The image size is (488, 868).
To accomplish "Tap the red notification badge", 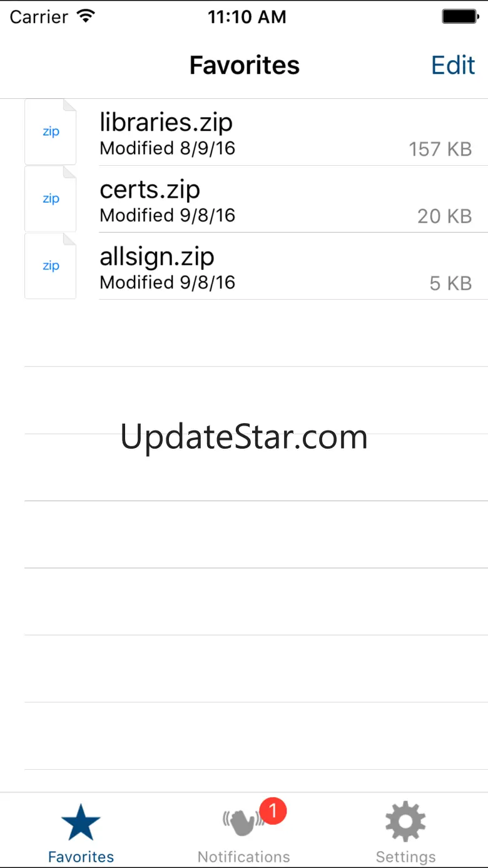I will pyautogui.click(x=272, y=811).
